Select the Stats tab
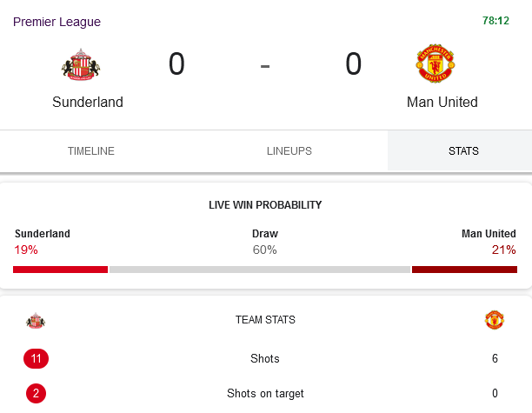This screenshot has height=413, width=532. point(463,151)
